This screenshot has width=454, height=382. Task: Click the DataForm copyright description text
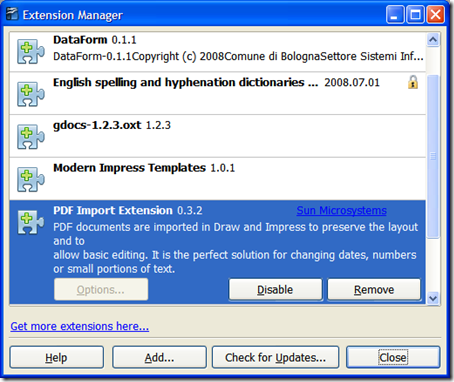tap(238, 56)
